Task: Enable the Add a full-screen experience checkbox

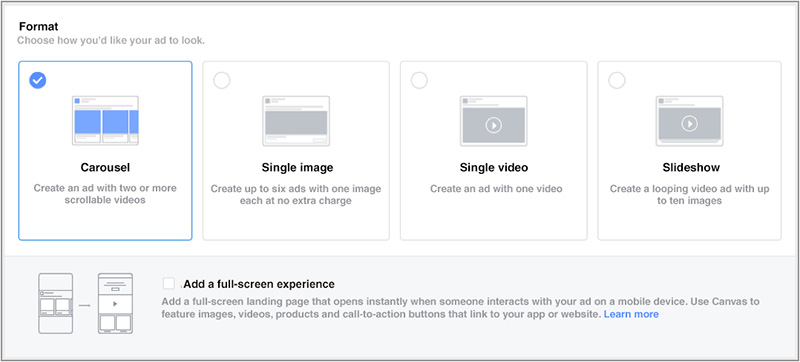Action: 169,283
